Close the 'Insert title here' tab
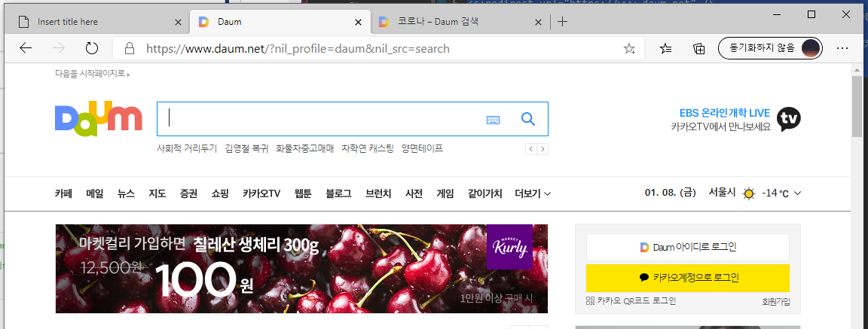Screen dimensions: 868x329 tap(178, 22)
